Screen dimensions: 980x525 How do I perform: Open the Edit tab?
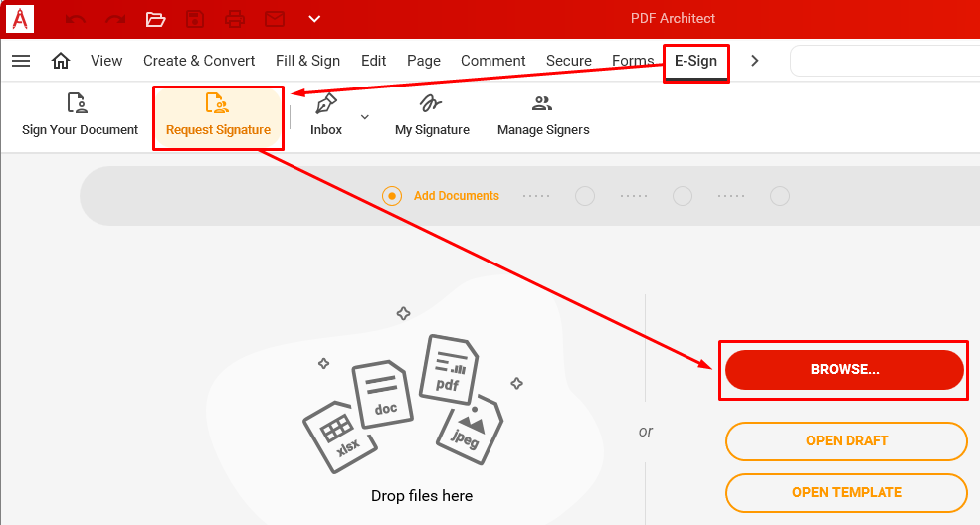click(x=374, y=61)
